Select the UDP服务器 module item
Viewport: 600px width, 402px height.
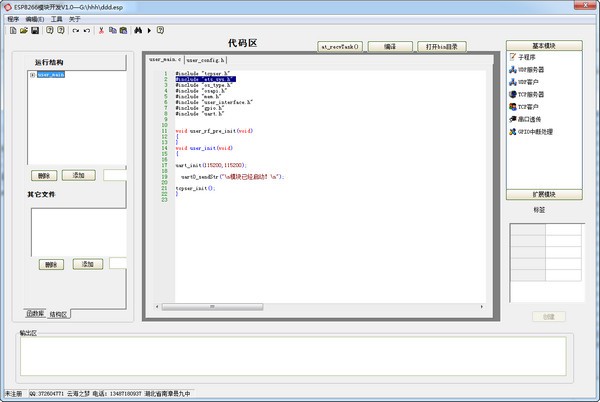click(x=526, y=70)
